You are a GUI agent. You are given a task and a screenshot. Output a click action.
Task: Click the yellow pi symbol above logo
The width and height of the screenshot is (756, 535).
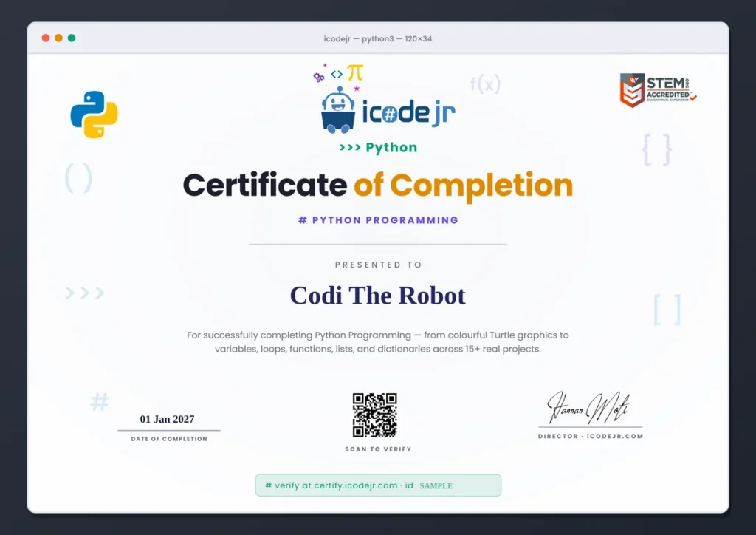click(x=355, y=72)
